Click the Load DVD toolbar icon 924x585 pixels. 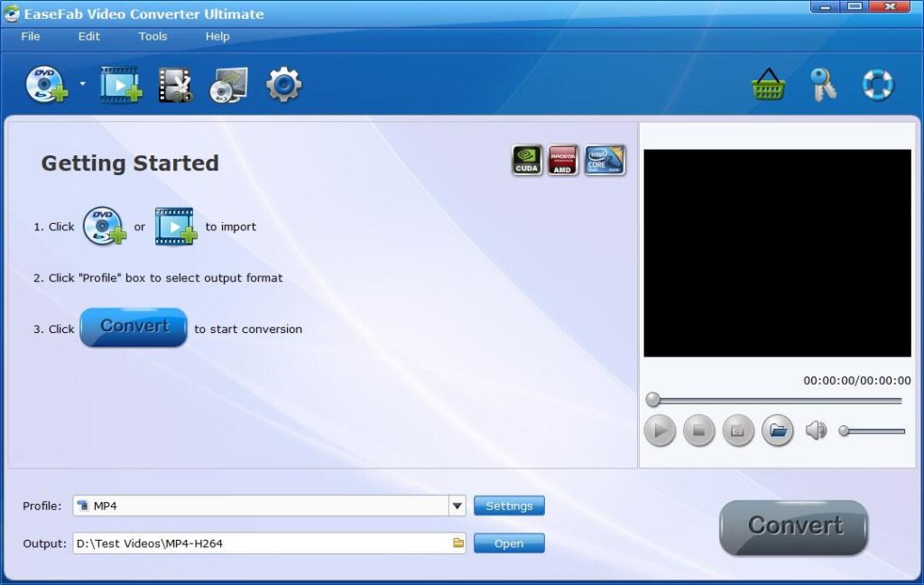tap(47, 84)
